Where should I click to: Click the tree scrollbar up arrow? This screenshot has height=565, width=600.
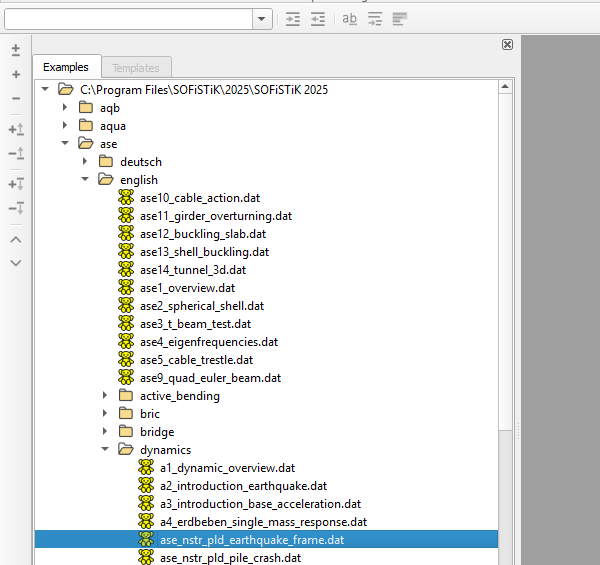[x=505, y=87]
